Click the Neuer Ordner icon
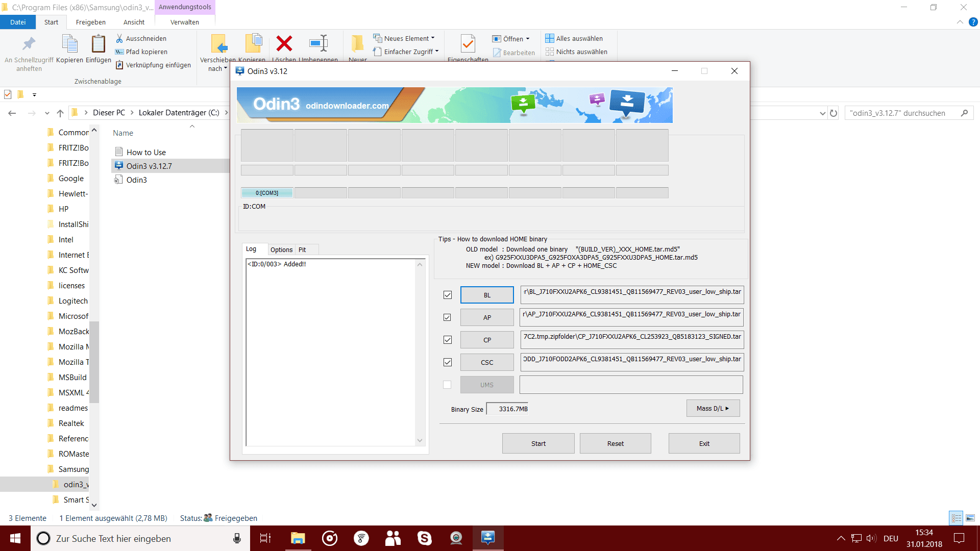 click(x=358, y=43)
